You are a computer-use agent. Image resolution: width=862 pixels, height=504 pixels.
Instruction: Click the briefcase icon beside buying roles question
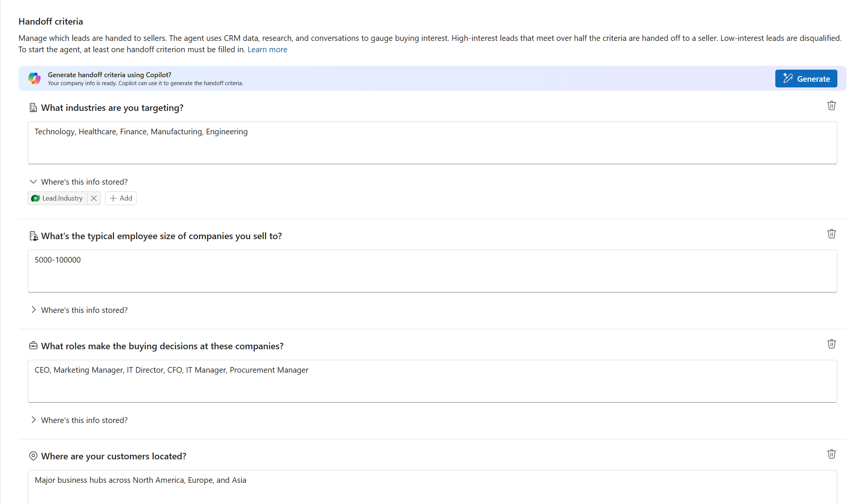[33, 345]
